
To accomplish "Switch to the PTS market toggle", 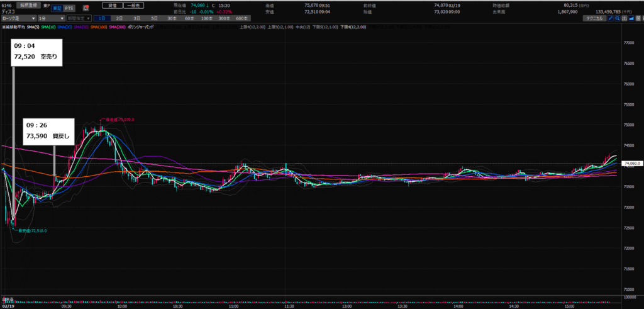I will (69, 8).
